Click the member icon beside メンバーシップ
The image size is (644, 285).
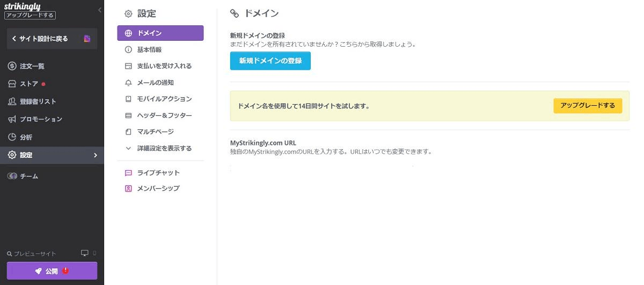point(128,188)
